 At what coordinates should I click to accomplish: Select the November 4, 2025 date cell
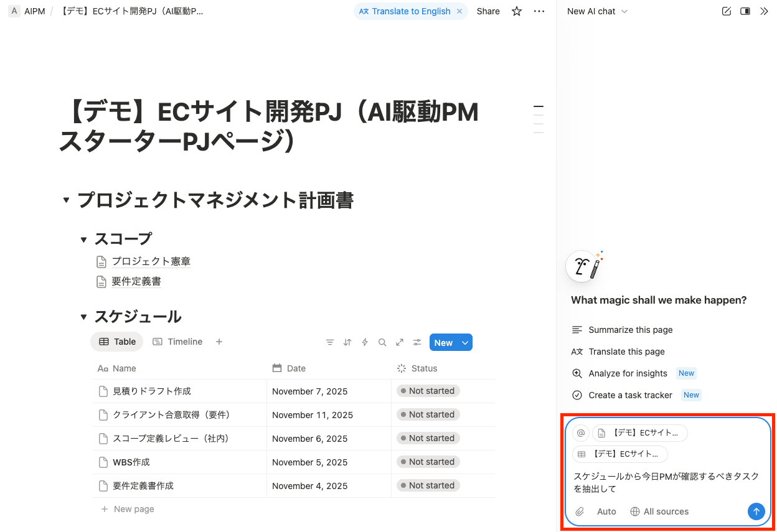pyautogui.click(x=329, y=486)
